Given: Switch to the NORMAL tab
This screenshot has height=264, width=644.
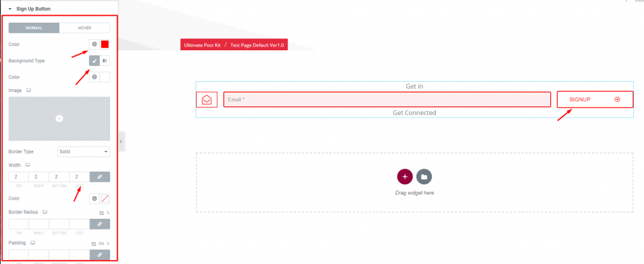Looking at the screenshot, I should pos(34,28).
